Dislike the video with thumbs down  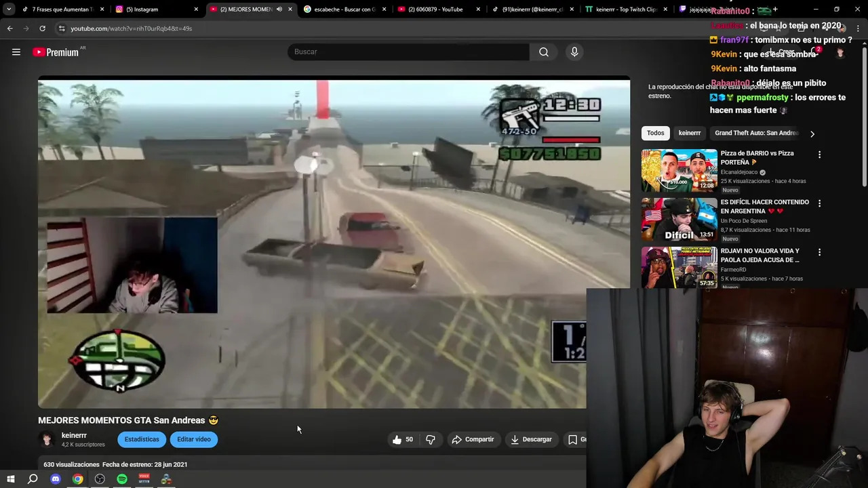click(431, 439)
